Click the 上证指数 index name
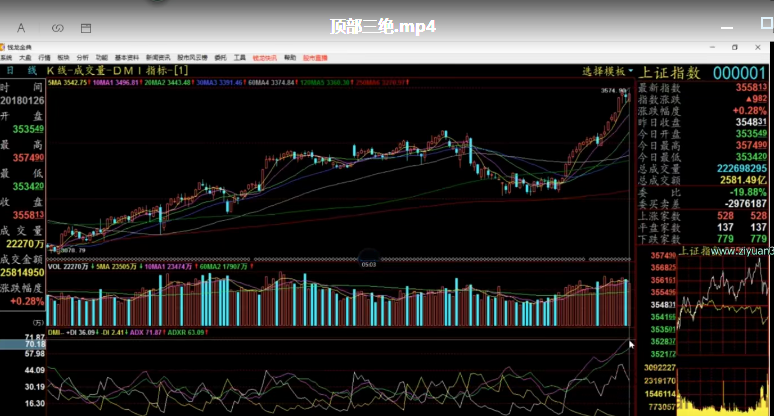Viewport: 774px width, 416px height. [x=669, y=73]
